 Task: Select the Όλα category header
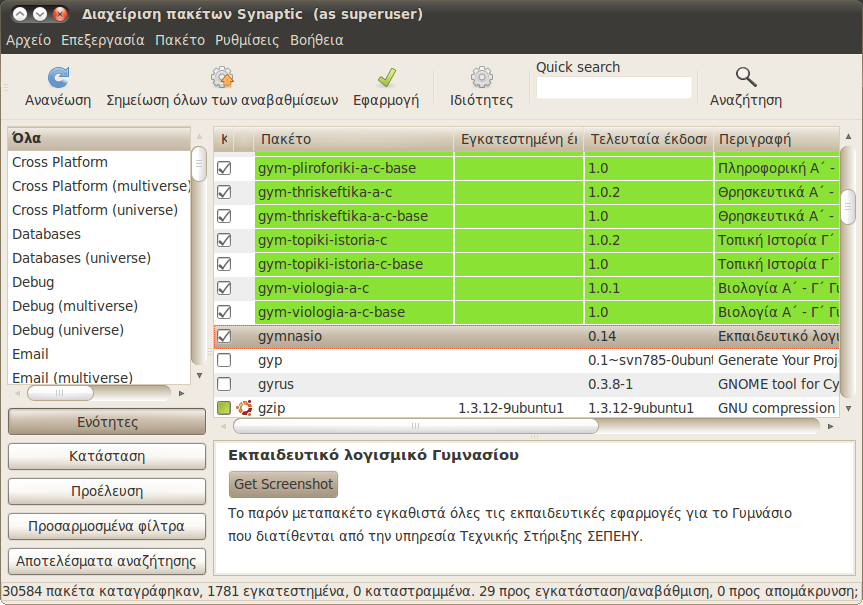click(x=99, y=138)
